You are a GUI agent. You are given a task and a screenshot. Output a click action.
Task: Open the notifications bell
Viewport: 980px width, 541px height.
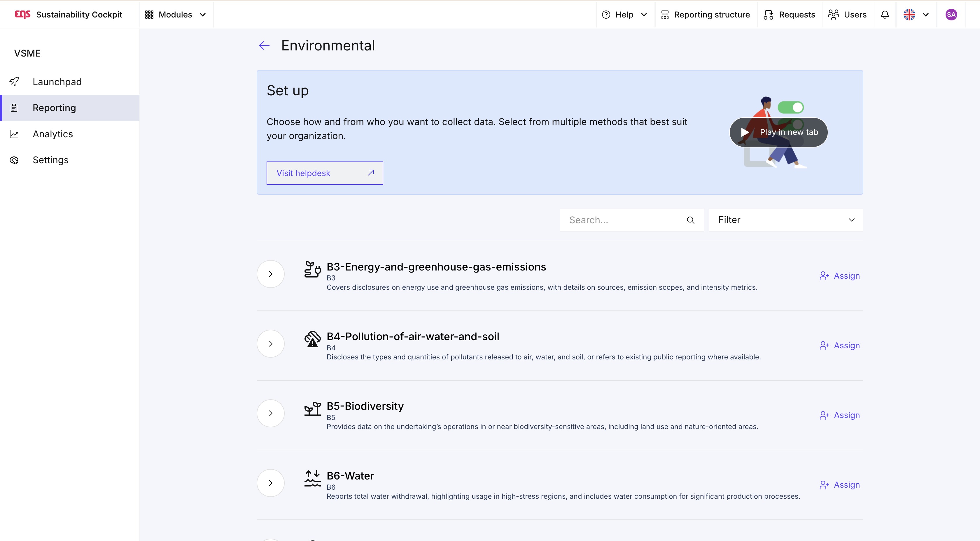885,15
